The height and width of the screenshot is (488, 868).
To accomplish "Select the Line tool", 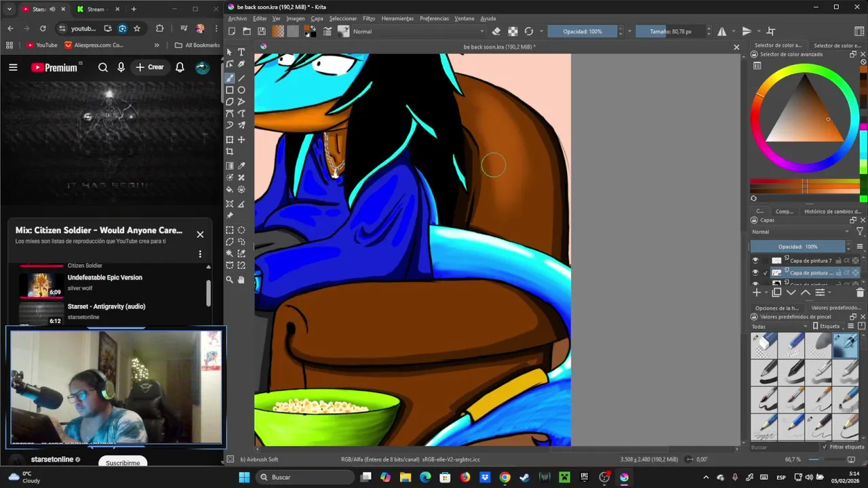I will 241,78.
